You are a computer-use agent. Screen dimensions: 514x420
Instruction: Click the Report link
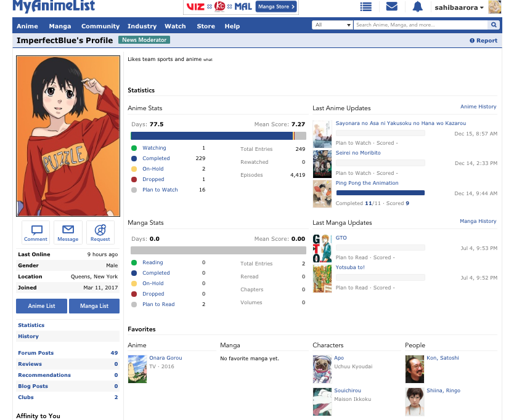[484, 41]
